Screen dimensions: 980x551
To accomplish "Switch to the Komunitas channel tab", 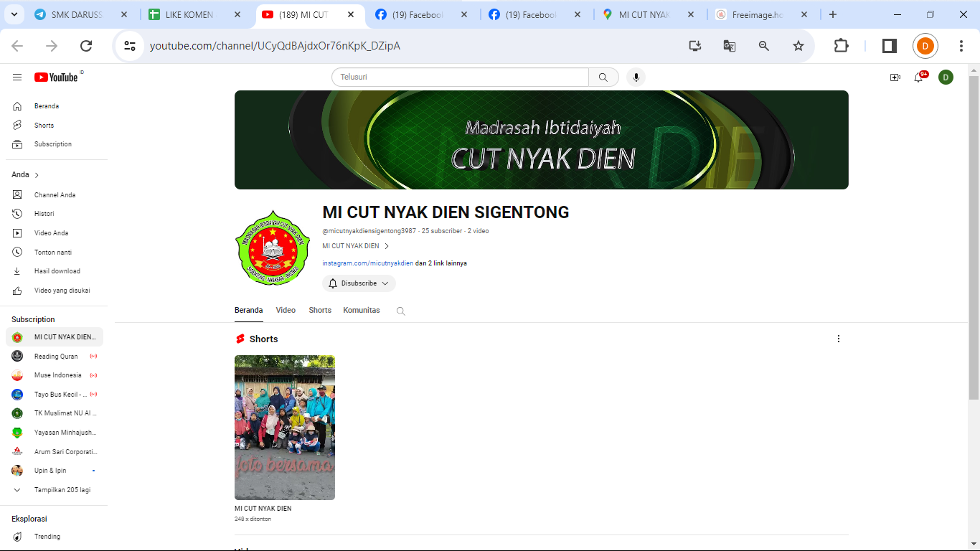I will pos(362,311).
